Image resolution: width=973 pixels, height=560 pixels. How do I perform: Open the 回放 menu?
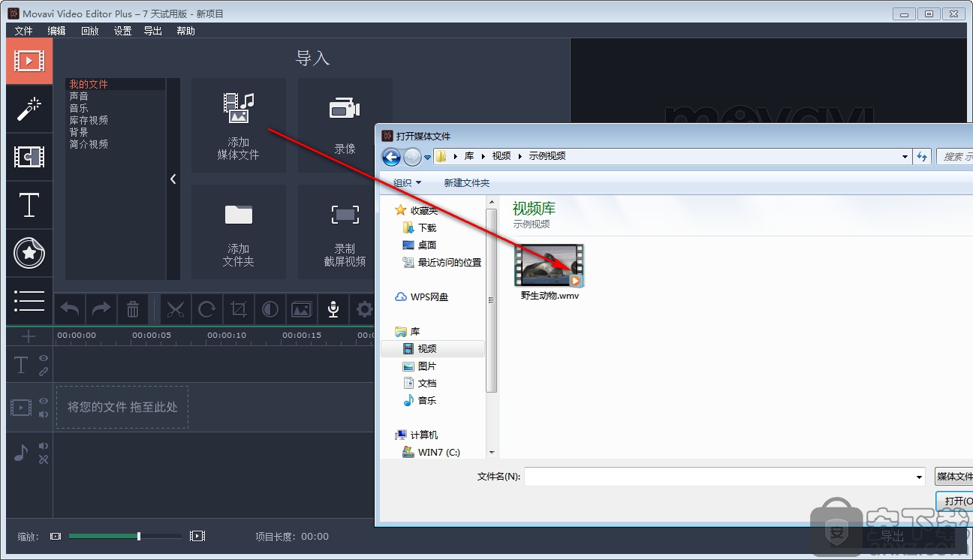click(89, 31)
